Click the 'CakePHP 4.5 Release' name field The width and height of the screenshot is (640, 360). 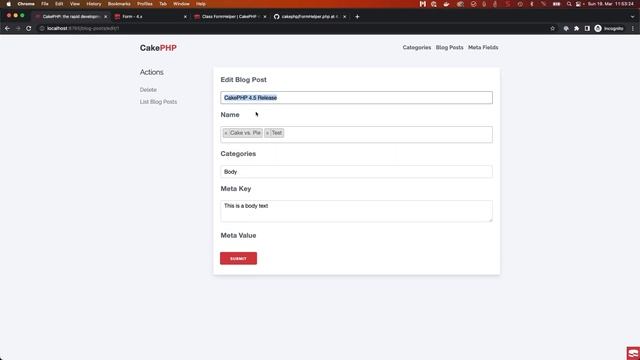(x=356, y=98)
